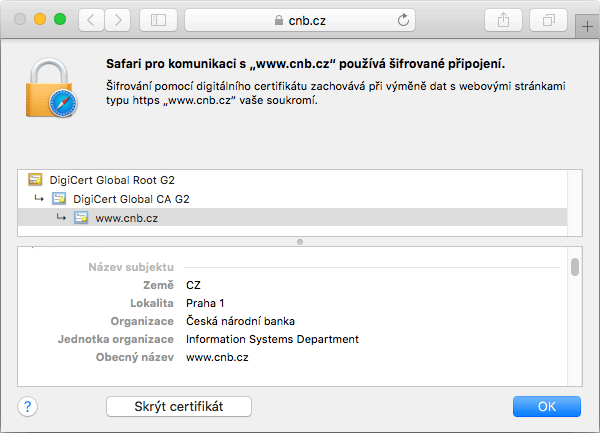
Task: Open help with the question mark button
Action: coord(28,406)
